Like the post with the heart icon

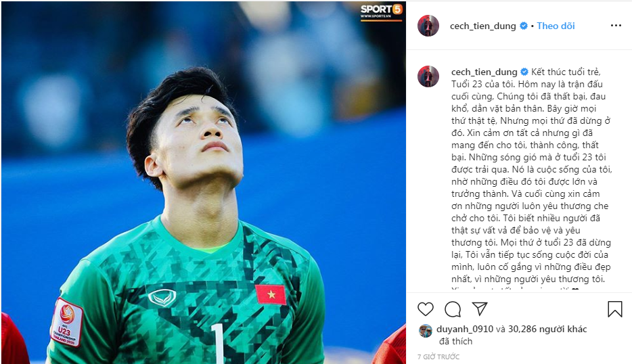click(425, 309)
